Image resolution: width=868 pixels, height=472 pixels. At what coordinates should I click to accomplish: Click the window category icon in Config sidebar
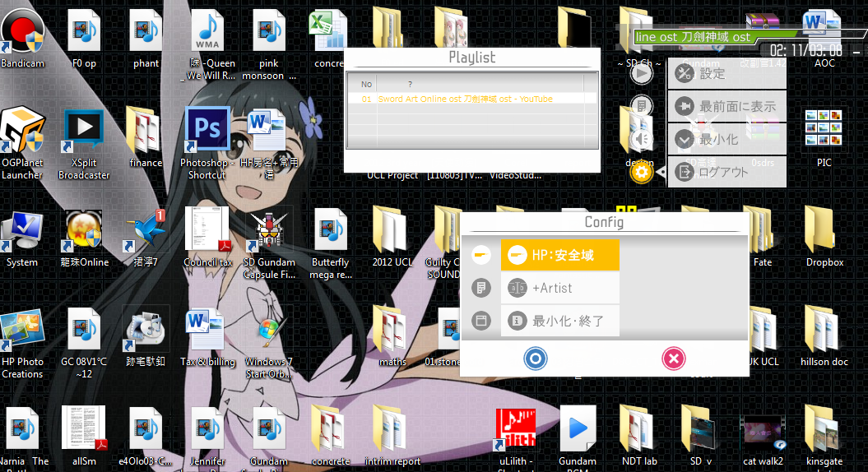481,321
